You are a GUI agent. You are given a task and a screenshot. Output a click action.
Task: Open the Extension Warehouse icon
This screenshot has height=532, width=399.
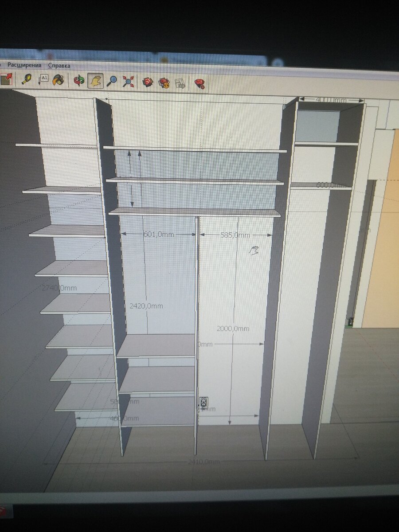coord(164,82)
